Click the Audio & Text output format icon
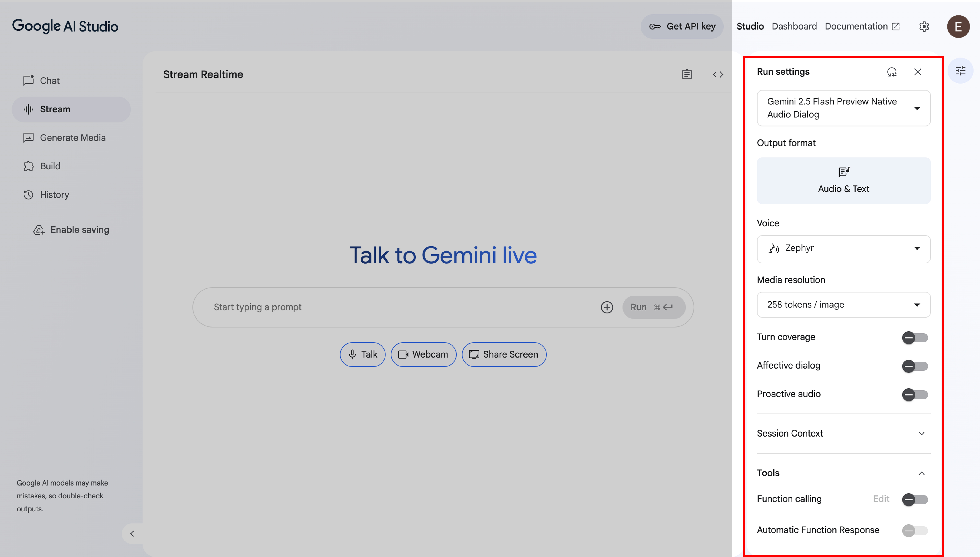Viewport: 980px width, 557px height. pyautogui.click(x=844, y=172)
